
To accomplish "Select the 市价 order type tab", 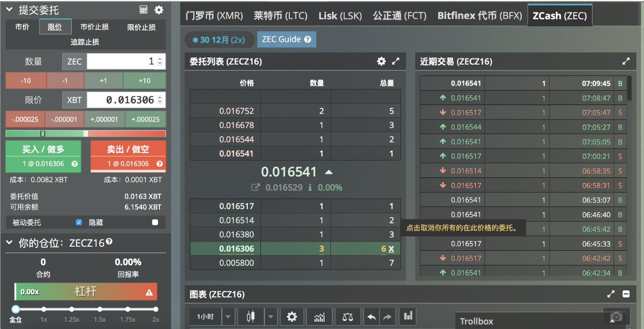I will point(22,27).
